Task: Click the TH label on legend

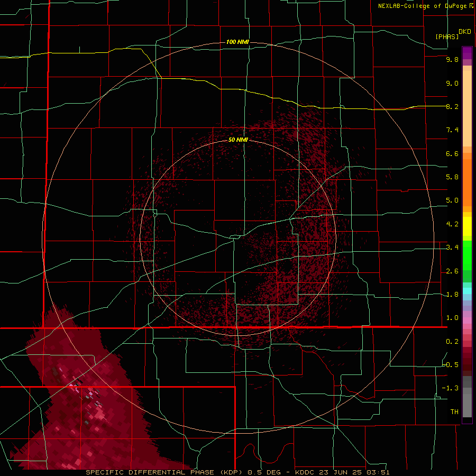Action: tap(454, 412)
